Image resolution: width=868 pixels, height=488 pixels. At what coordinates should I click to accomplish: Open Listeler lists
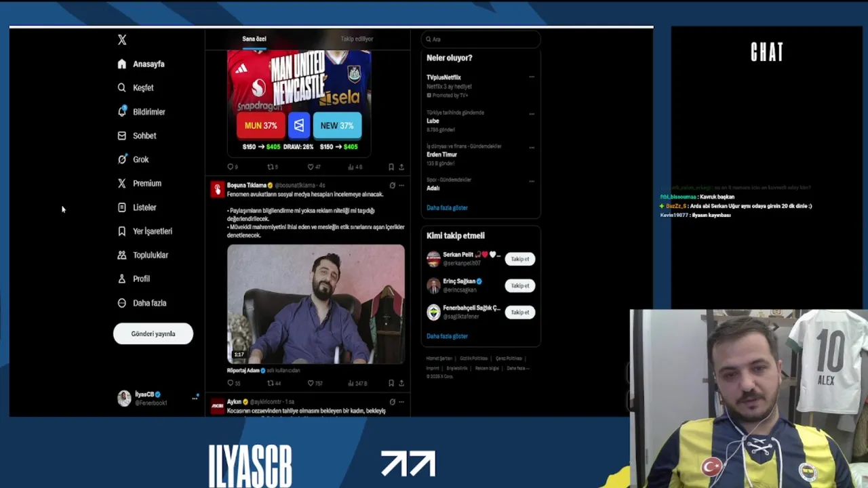pyautogui.click(x=137, y=207)
